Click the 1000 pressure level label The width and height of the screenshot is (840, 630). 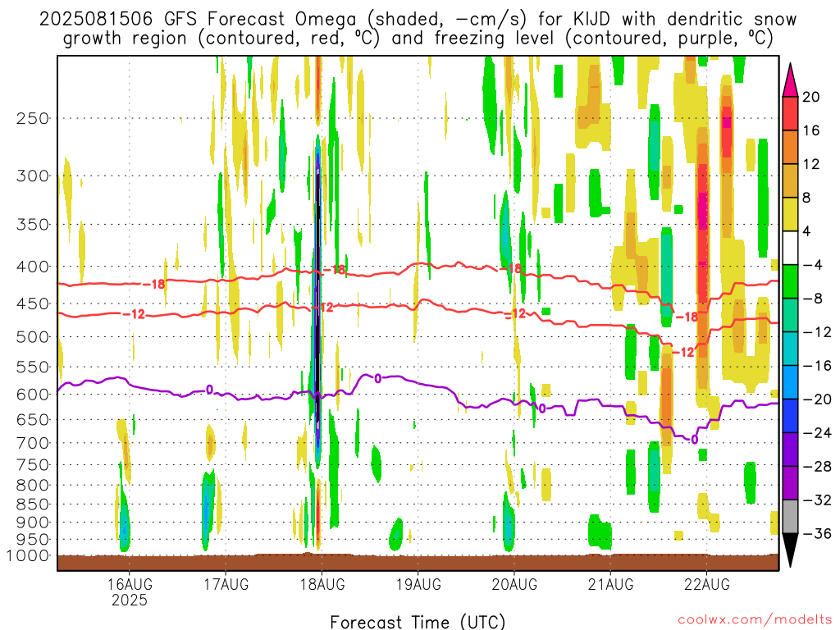[28, 556]
